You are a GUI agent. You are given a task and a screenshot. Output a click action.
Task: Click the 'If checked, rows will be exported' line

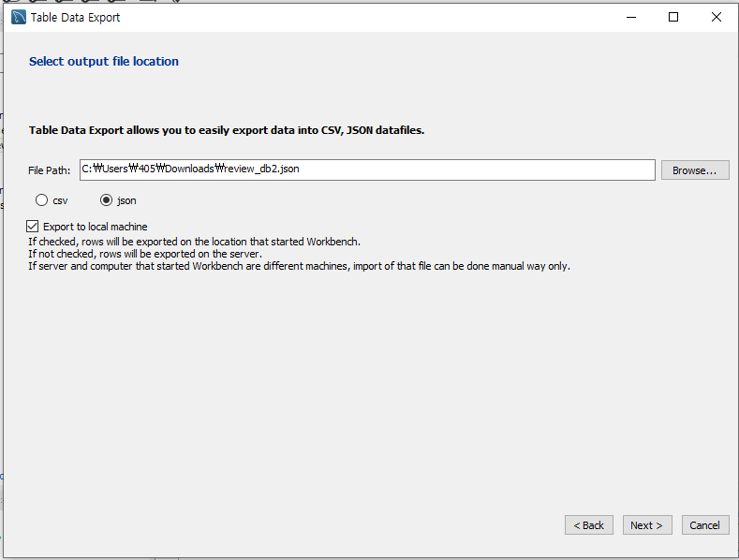click(x=194, y=242)
